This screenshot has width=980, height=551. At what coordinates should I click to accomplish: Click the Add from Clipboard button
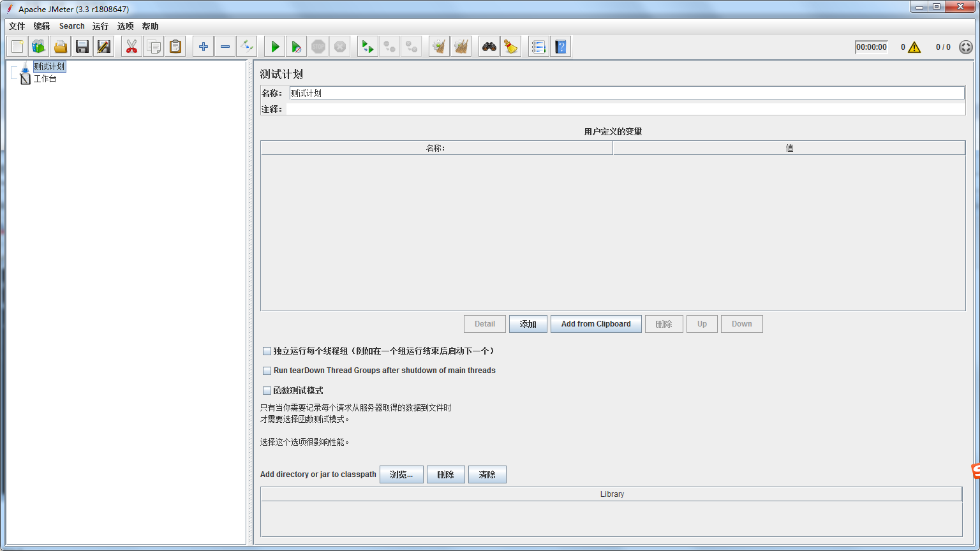tap(596, 324)
